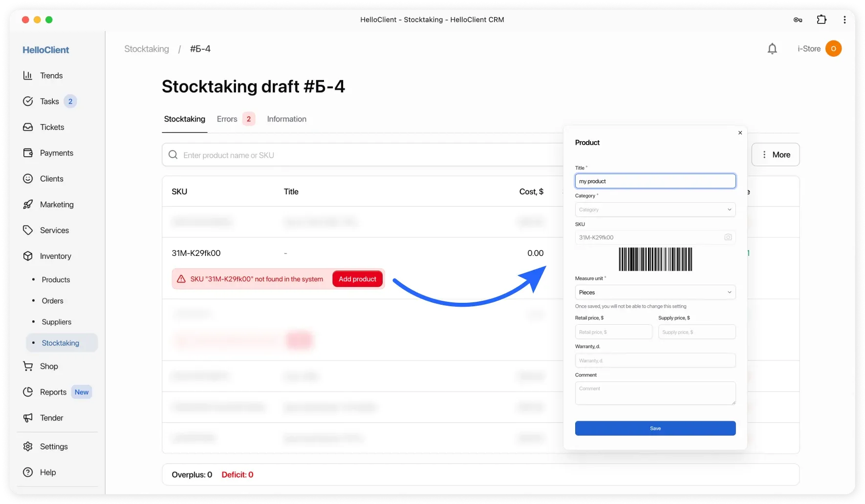Click the camera icon in SKU field
The height and width of the screenshot is (504, 865).
pyautogui.click(x=728, y=237)
